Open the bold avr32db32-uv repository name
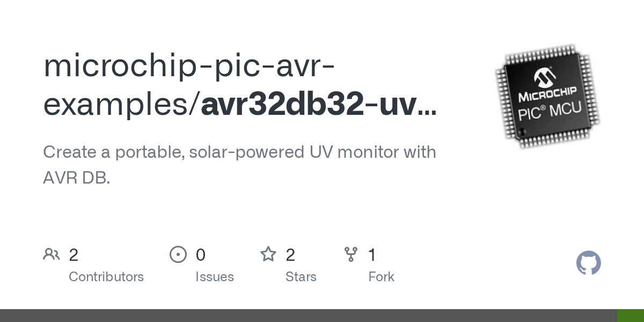644x322 pixels. (319, 105)
